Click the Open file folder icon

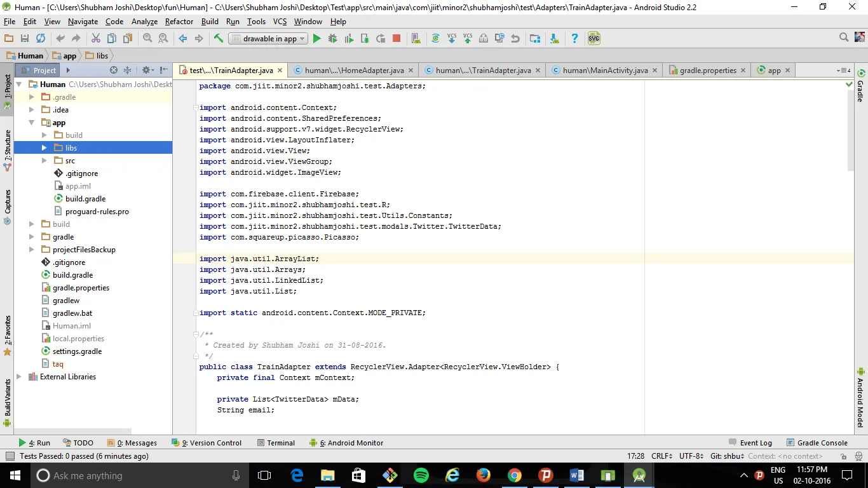pyautogui.click(x=9, y=39)
